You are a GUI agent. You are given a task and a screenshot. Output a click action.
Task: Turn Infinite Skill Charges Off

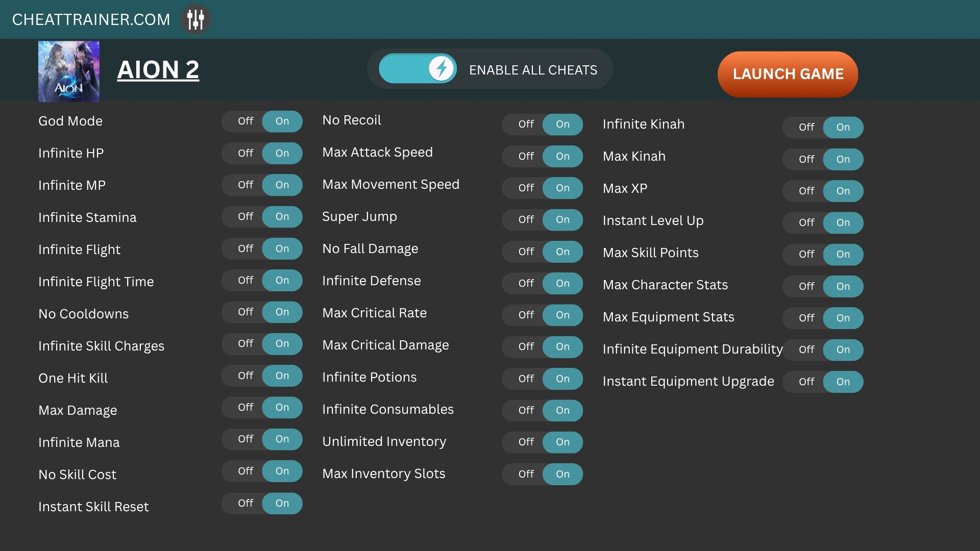(246, 343)
